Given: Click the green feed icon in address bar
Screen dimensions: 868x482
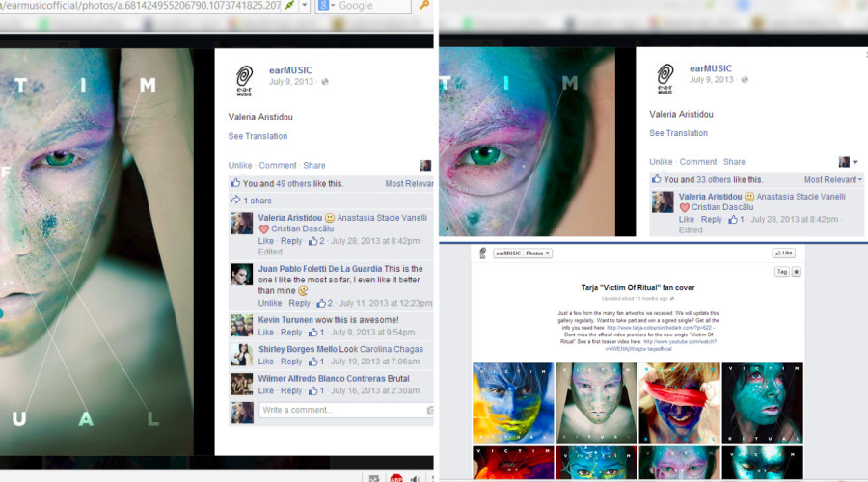Looking at the screenshot, I should [289, 5].
